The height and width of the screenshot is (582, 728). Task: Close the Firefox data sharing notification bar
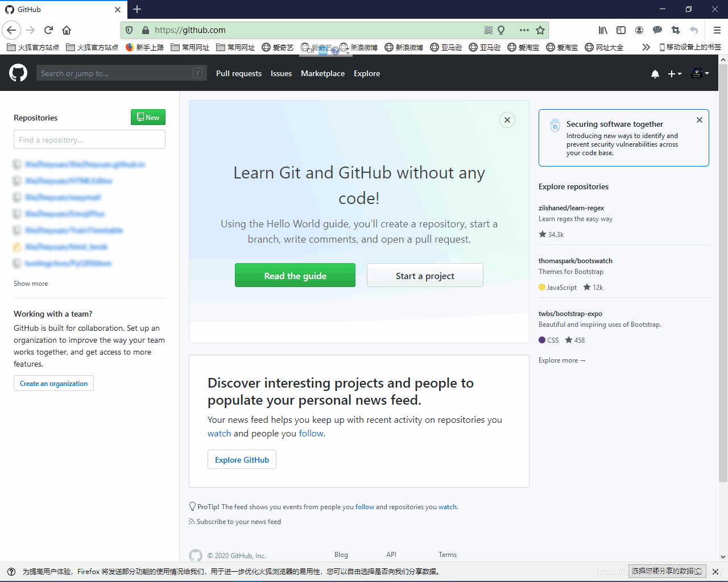[715, 572]
